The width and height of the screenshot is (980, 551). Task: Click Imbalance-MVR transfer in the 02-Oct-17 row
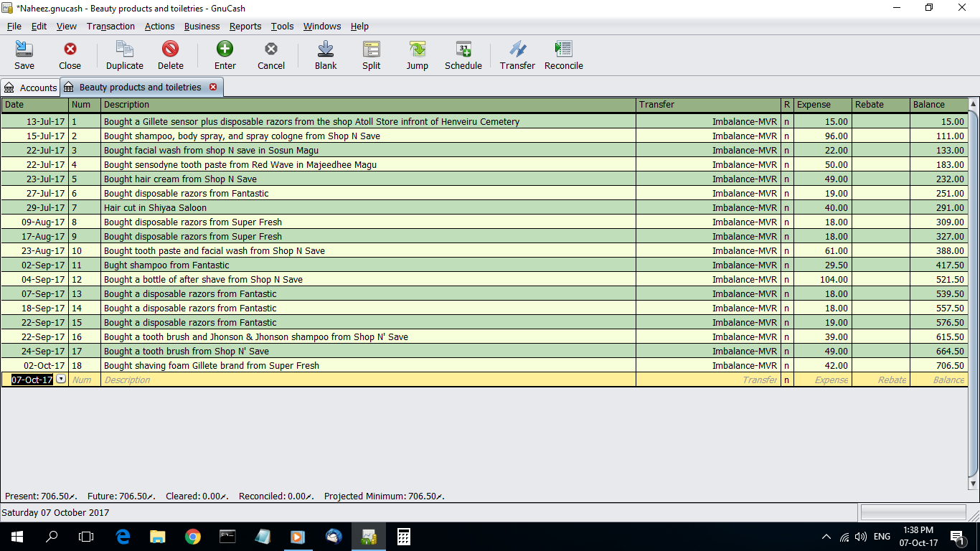(745, 365)
